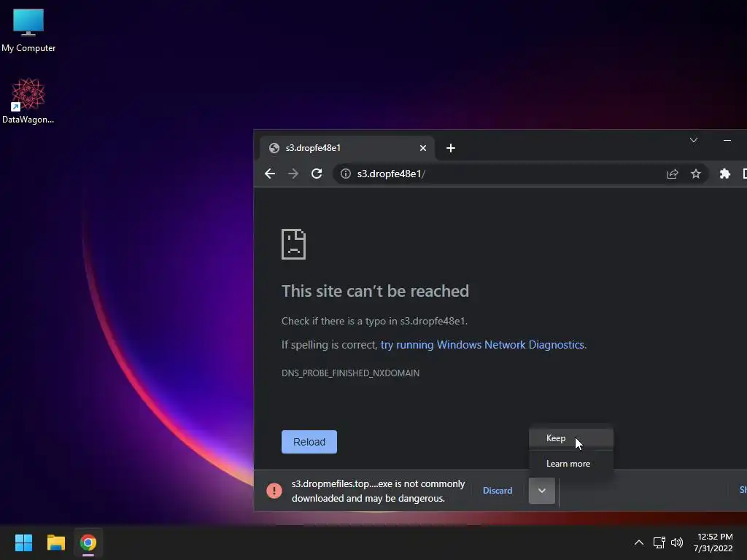
Task: Click the 'This site can't be reached' heading
Action: tap(375, 291)
